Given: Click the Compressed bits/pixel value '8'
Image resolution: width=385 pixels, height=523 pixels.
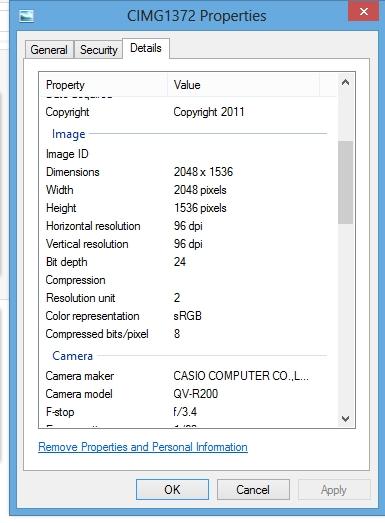Looking at the screenshot, I should pos(177,334).
